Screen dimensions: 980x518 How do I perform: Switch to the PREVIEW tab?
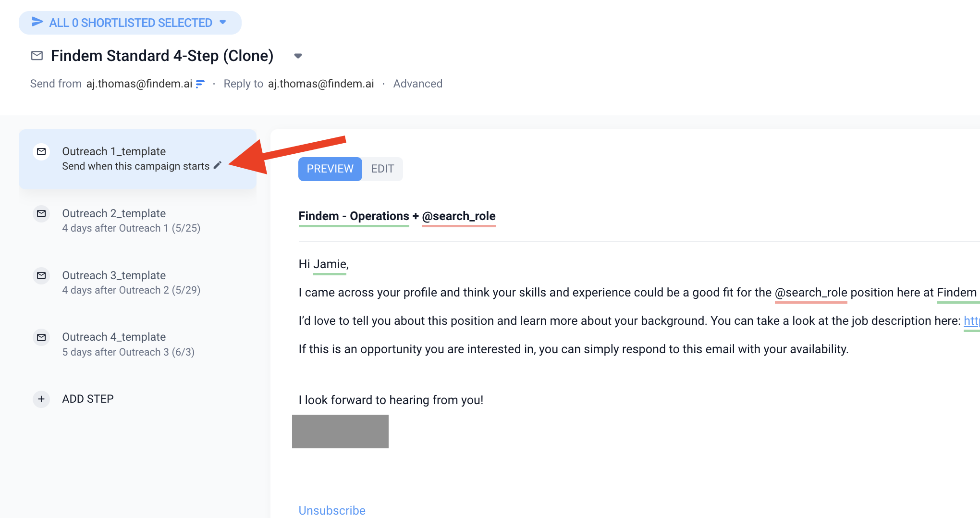[330, 169]
